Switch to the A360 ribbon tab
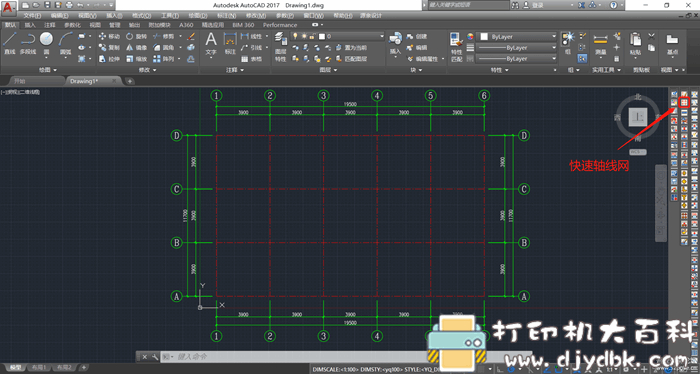Viewport: 700px width, 374px height. (186, 25)
